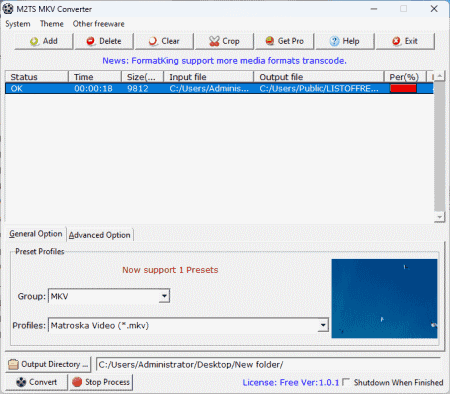Open the Other freeware menu

(99, 24)
